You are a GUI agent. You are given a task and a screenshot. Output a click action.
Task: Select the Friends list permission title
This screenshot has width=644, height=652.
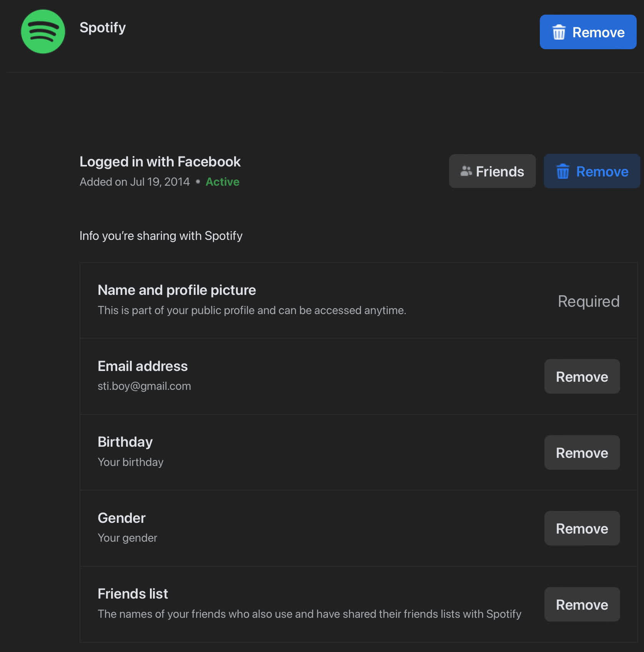point(133,594)
